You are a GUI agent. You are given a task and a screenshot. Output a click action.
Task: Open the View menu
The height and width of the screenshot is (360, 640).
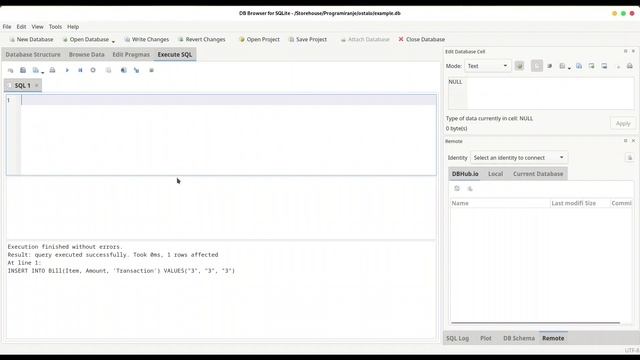tap(37, 27)
